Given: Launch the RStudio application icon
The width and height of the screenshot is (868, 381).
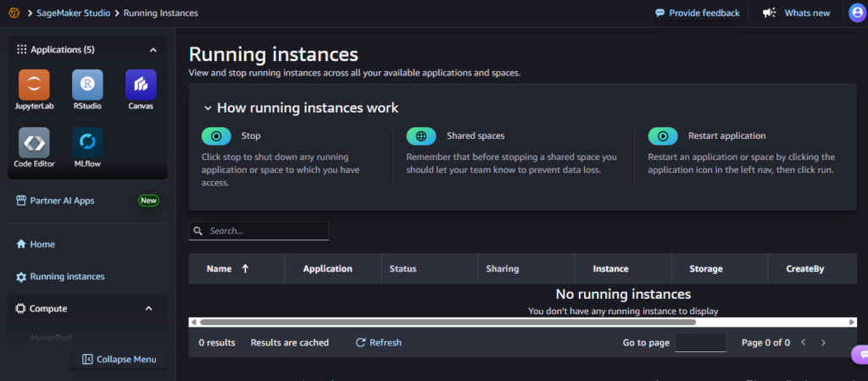Looking at the screenshot, I should (87, 85).
